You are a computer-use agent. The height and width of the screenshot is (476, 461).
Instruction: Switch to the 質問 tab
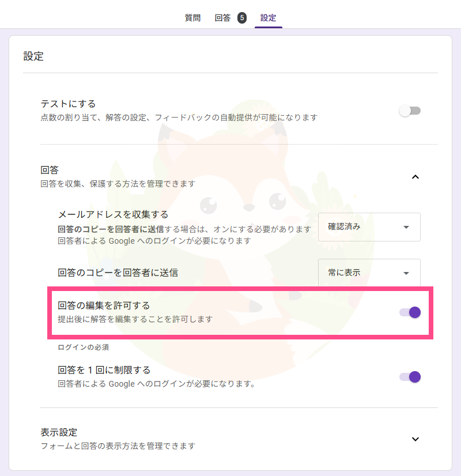click(192, 18)
